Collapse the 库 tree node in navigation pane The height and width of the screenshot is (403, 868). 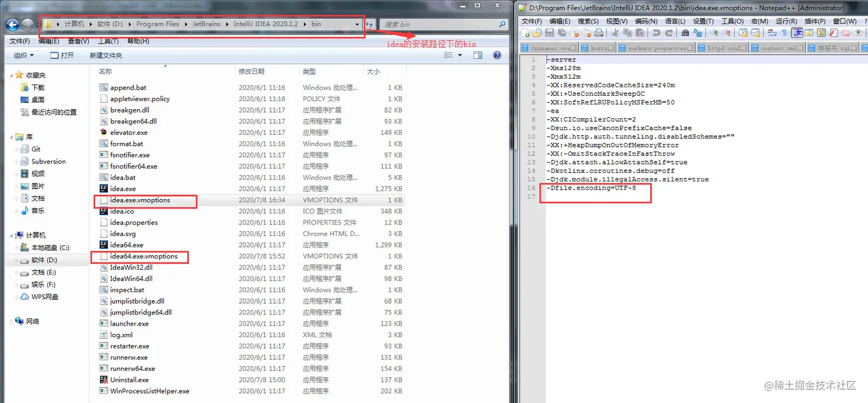tap(12, 137)
